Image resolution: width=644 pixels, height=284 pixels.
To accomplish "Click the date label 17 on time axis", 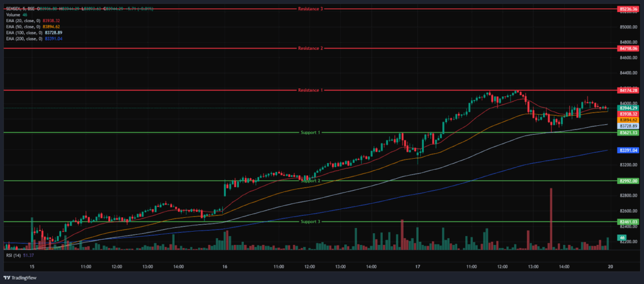I will click(416, 267).
